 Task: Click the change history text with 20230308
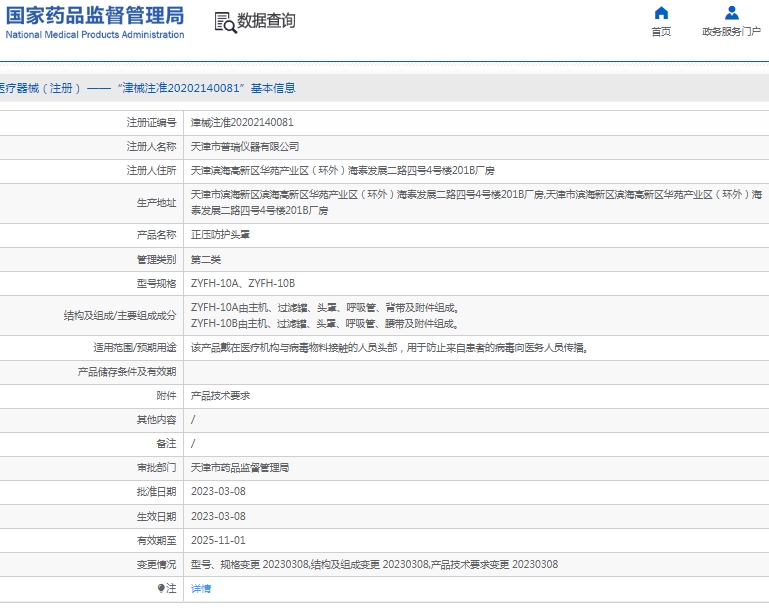point(374,564)
